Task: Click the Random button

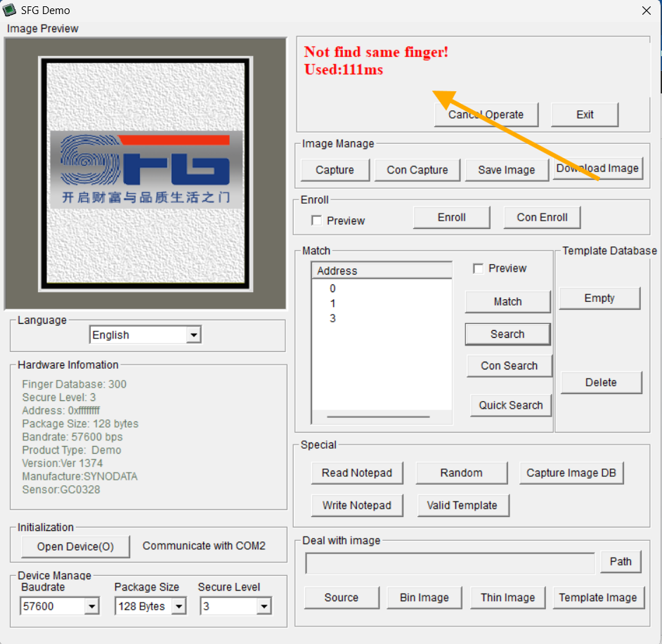Action: (x=462, y=473)
